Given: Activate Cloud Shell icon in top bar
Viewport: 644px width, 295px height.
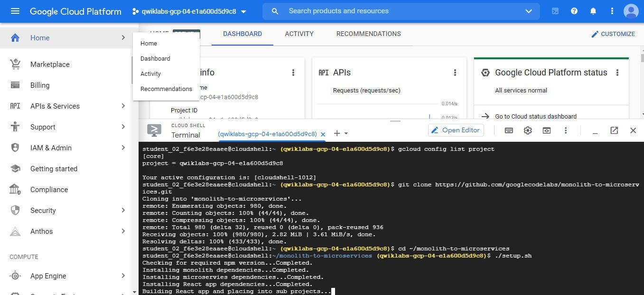Looking at the screenshot, I should pyautogui.click(x=555, y=11).
